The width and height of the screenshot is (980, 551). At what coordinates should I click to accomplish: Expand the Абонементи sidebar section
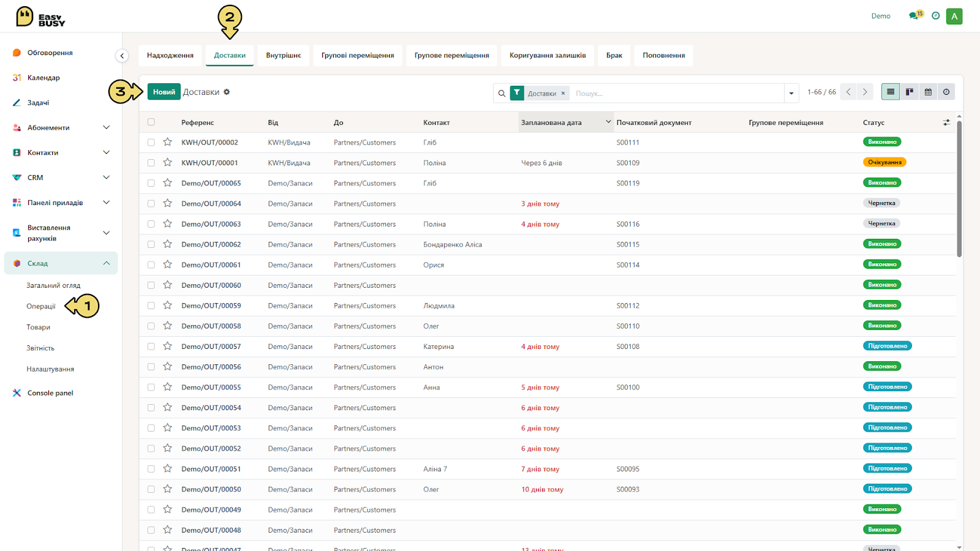coord(107,127)
